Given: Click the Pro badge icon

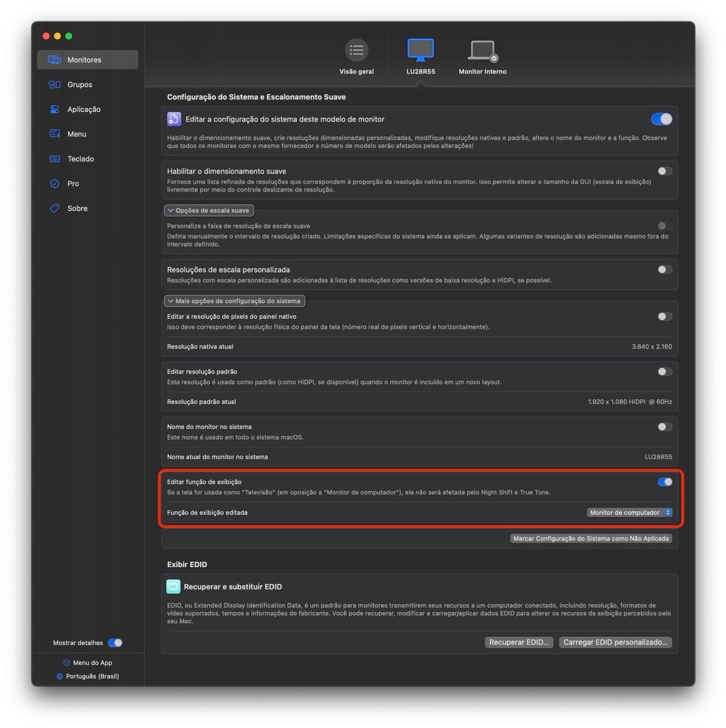Looking at the screenshot, I should 55,183.
